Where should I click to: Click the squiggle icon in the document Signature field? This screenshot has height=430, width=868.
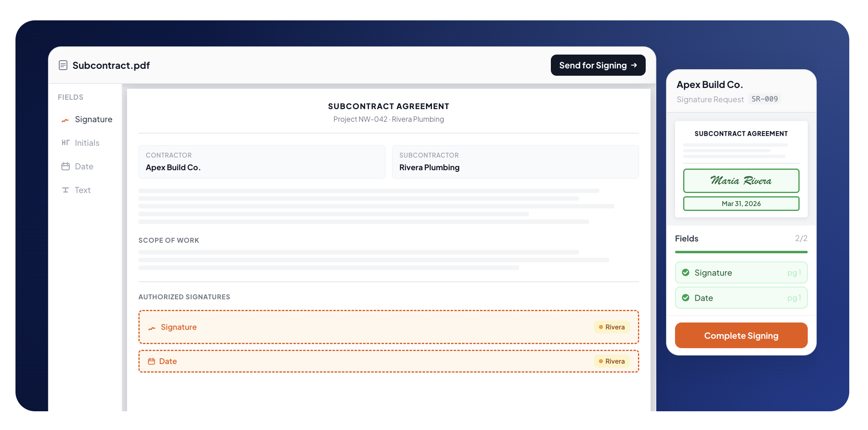(x=152, y=328)
